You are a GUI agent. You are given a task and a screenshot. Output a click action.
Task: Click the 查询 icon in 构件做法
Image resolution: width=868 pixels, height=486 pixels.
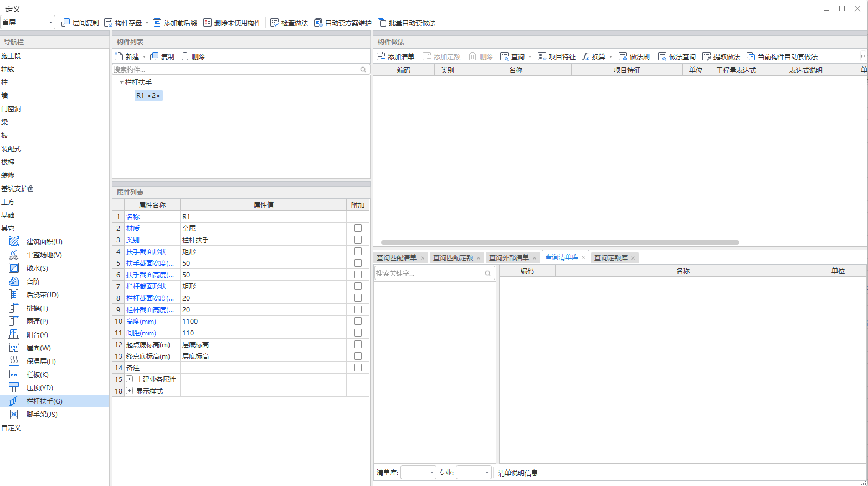coord(504,56)
